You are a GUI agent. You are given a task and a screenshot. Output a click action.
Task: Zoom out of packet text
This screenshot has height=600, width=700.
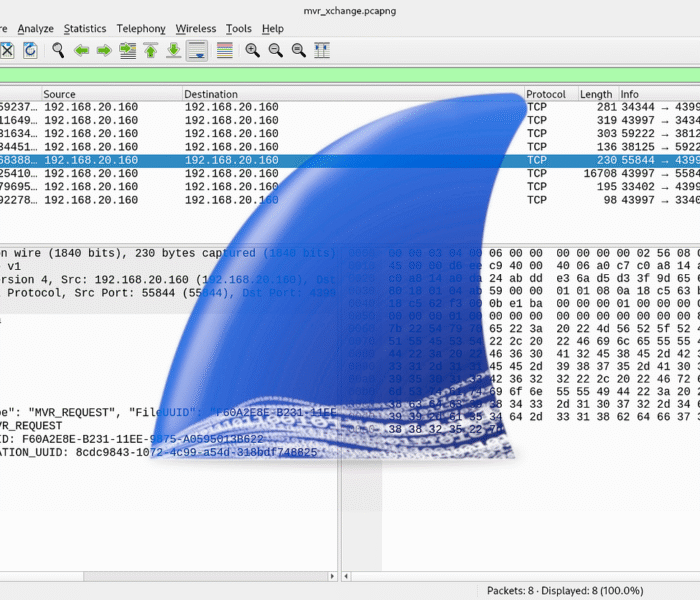[x=276, y=50]
